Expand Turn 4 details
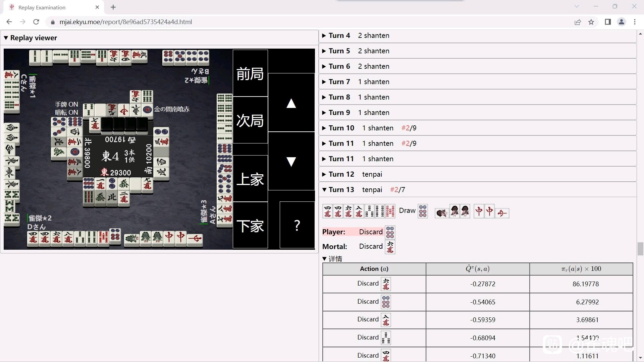Viewport: 644px width, 362px height. point(478,36)
